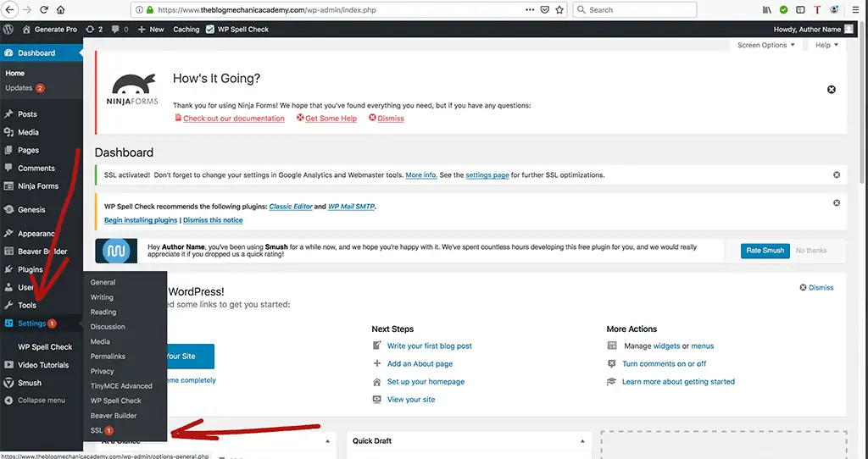
Task: Dismiss the Ninja Forms notice with X
Action: [831, 90]
